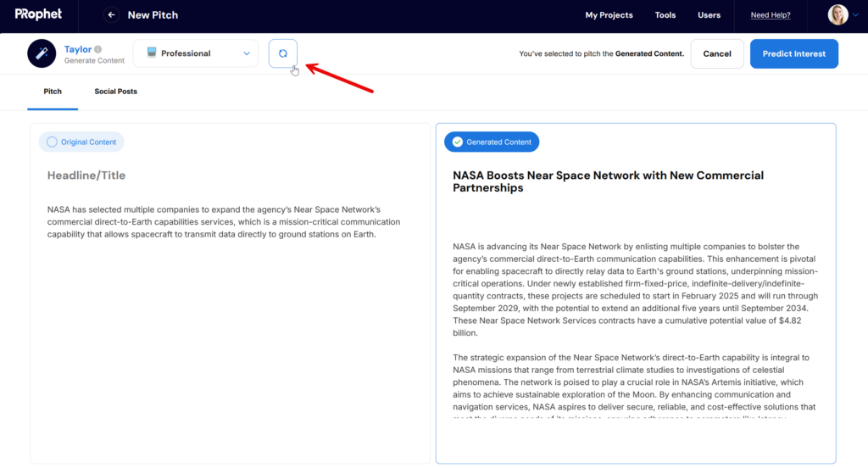Click the Need Help? link
868x468 pixels.
tap(771, 15)
